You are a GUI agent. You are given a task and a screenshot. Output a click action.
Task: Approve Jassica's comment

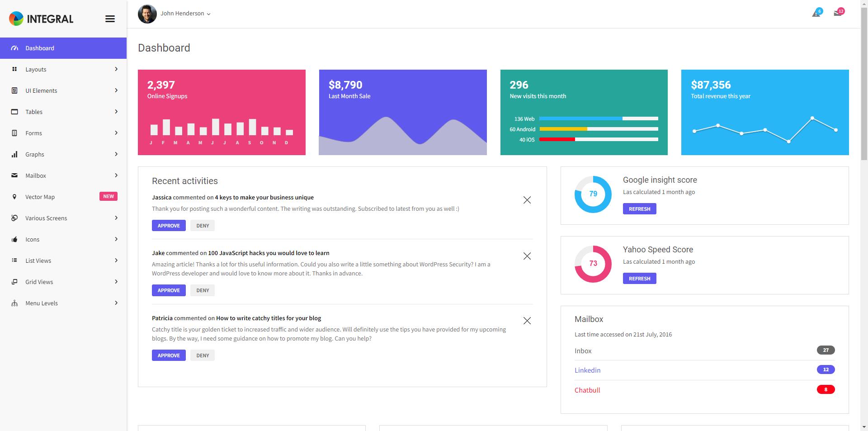pos(169,226)
